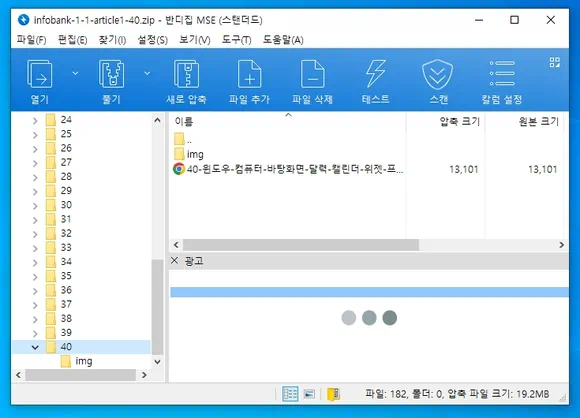The height and width of the screenshot is (418, 580).
Task: Open the 보기(V) menu
Action: [x=195, y=40]
